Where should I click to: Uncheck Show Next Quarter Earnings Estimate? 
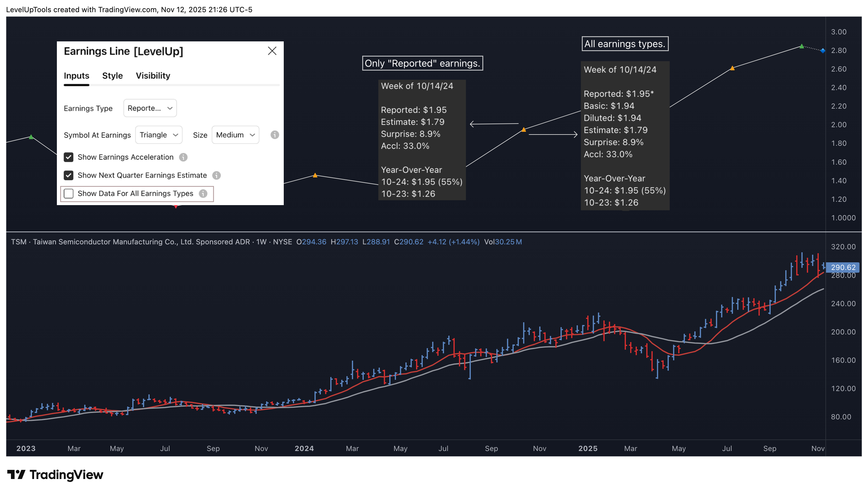click(x=69, y=175)
